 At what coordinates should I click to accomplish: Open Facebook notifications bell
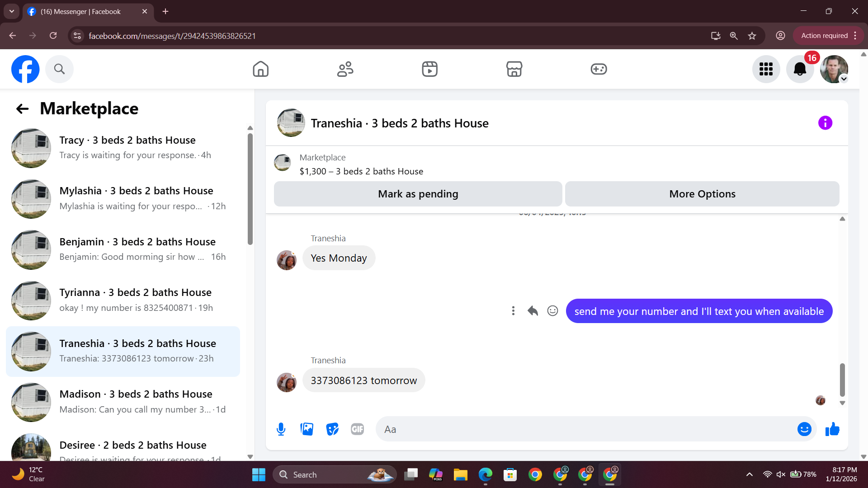tap(799, 69)
